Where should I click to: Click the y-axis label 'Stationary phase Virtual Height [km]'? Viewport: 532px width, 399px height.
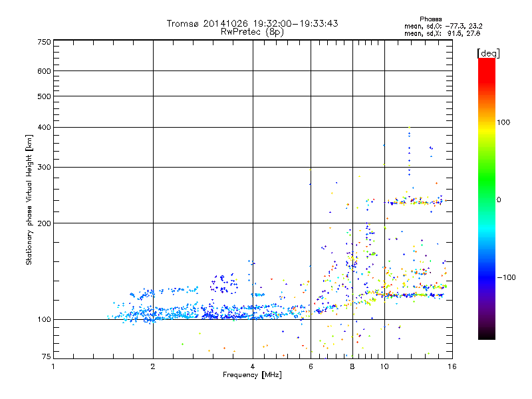pyautogui.click(x=29, y=199)
